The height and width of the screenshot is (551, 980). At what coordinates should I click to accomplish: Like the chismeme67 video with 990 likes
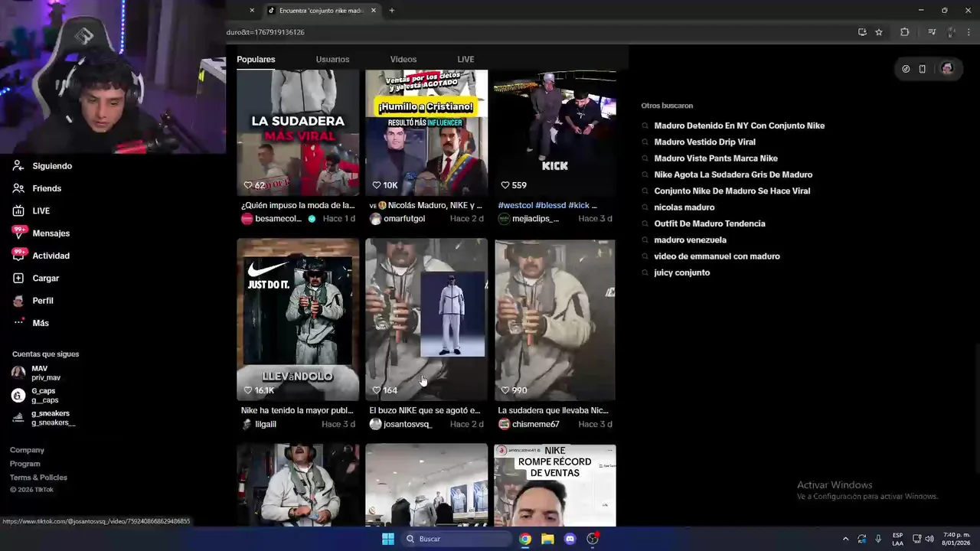coord(505,390)
